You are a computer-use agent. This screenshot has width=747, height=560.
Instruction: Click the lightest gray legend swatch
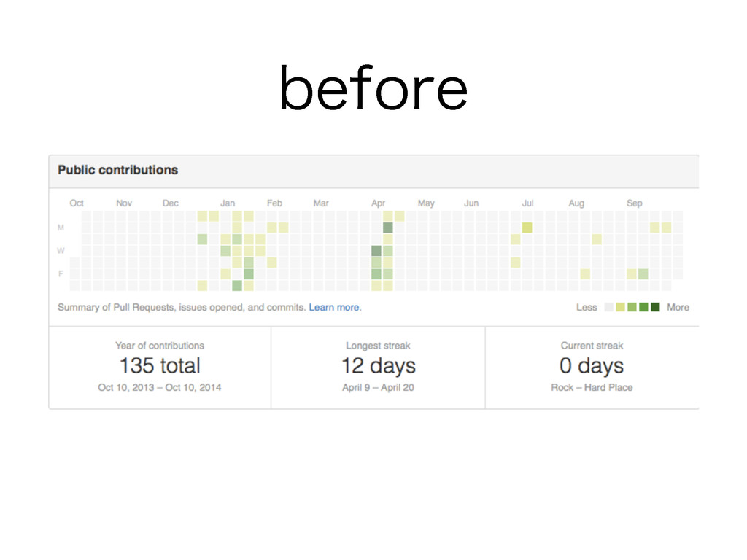pos(609,307)
